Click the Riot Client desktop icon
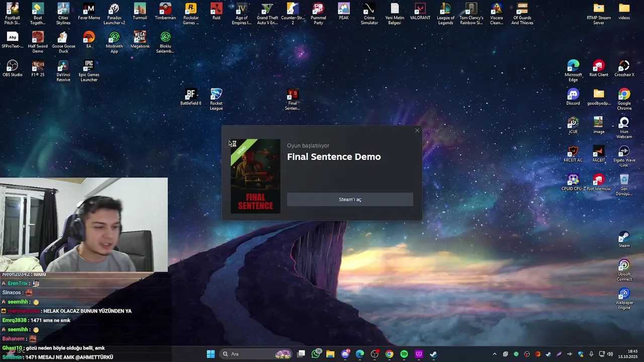The height and width of the screenshot is (362, 644). pyautogui.click(x=599, y=69)
